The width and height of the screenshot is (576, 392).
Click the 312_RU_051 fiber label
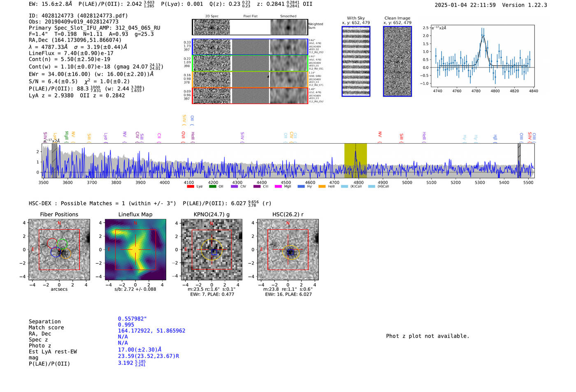316,69
